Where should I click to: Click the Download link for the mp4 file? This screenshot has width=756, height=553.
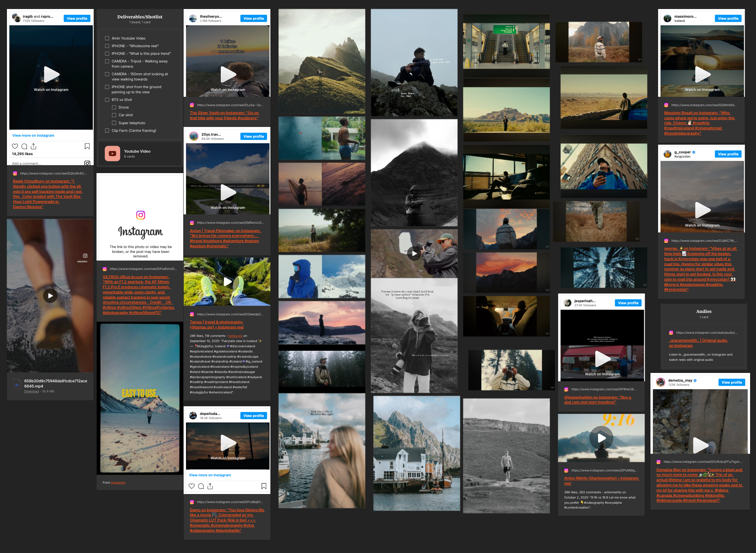coord(31,392)
